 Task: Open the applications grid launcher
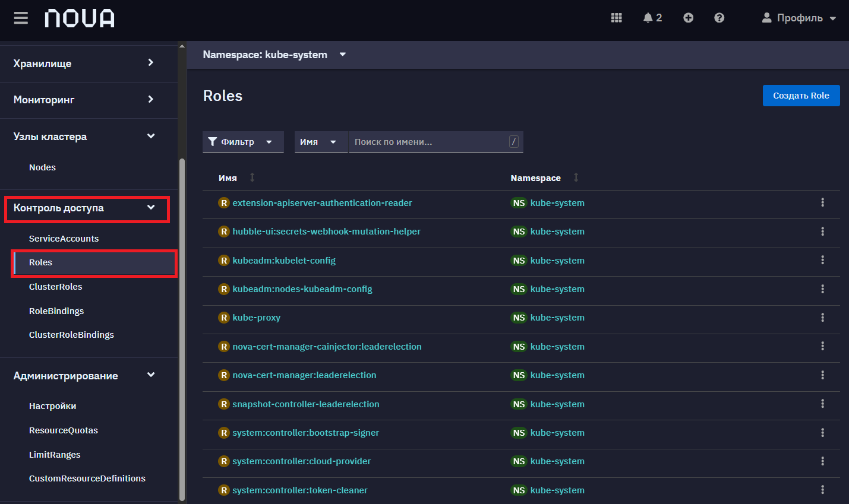click(617, 18)
